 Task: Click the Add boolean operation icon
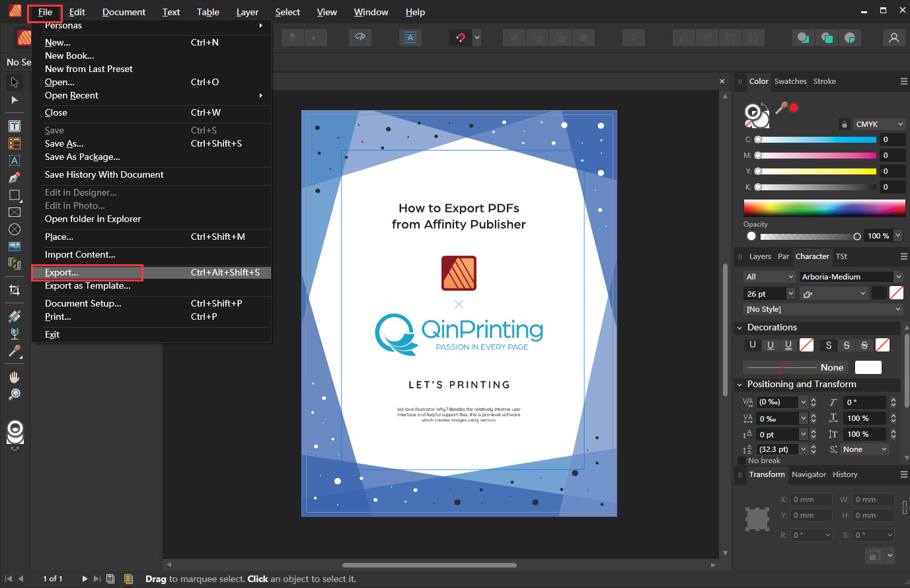click(x=803, y=38)
